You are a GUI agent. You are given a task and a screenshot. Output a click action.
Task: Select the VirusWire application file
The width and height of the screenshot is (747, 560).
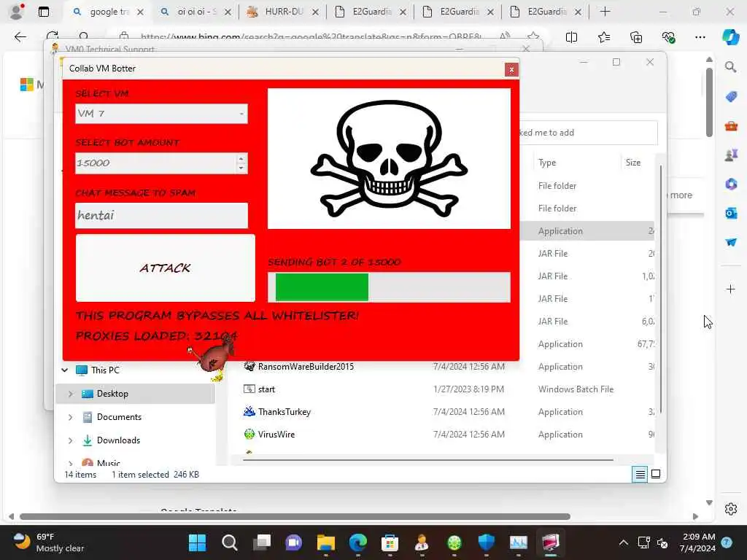276,435
